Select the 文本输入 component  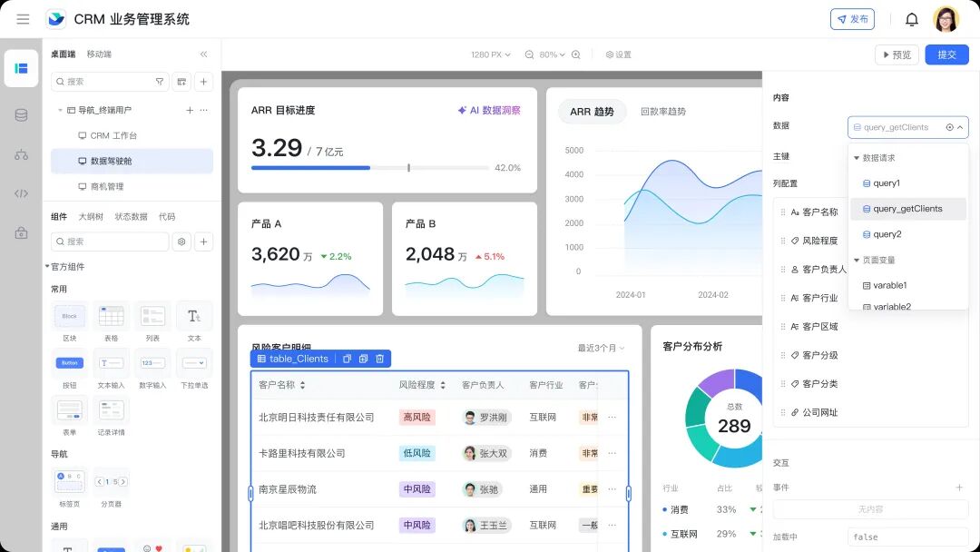(112, 369)
